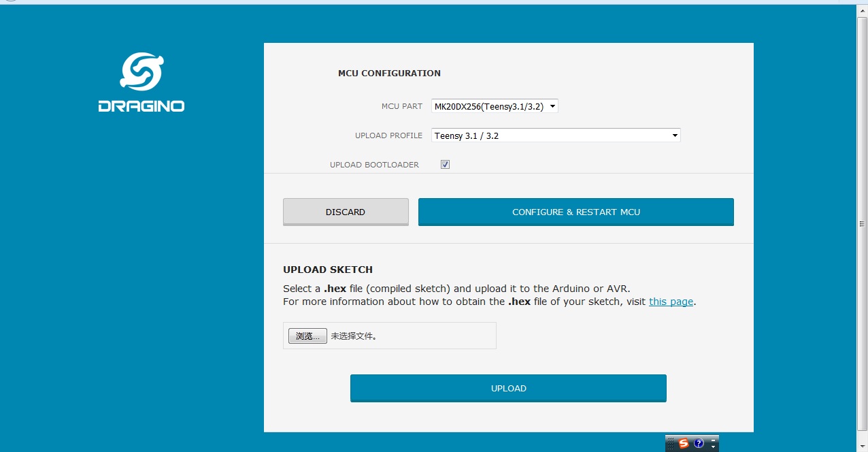Click the Sogou input method icon
This screenshot has width=868, height=452.
[x=684, y=443]
